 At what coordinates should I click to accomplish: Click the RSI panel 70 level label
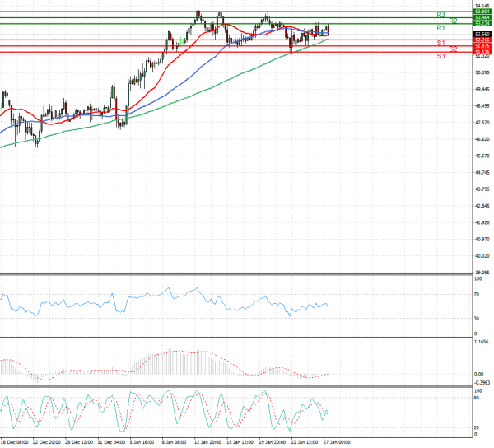tap(477, 295)
